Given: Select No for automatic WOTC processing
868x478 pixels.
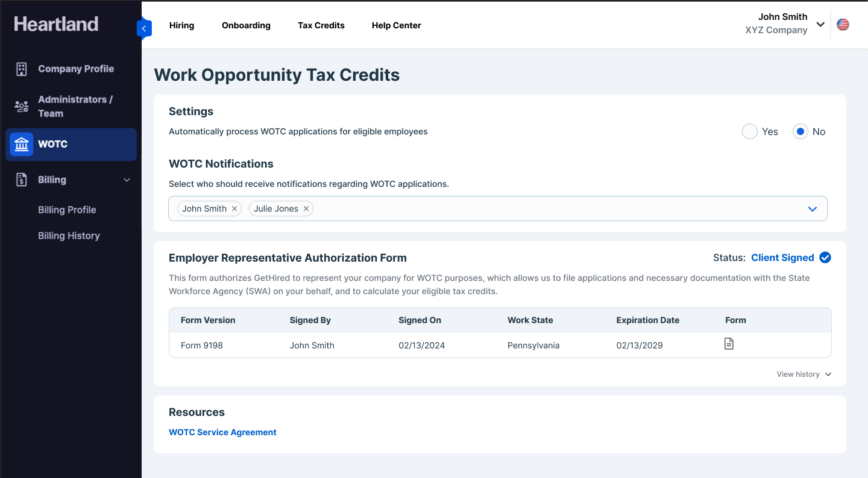Looking at the screenshot, I should point(800,131).
